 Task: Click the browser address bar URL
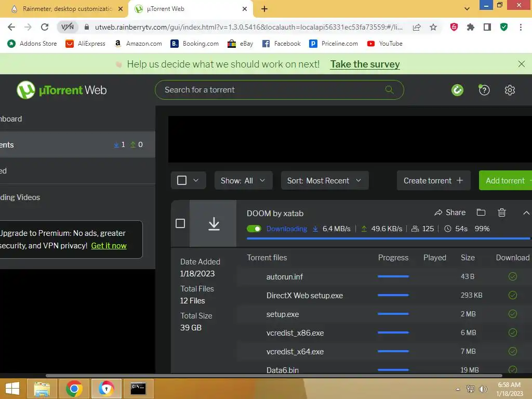pos(249,27)
